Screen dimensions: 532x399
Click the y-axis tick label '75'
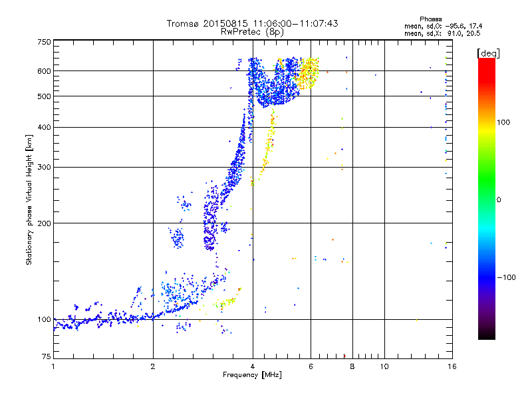point(47,356)
